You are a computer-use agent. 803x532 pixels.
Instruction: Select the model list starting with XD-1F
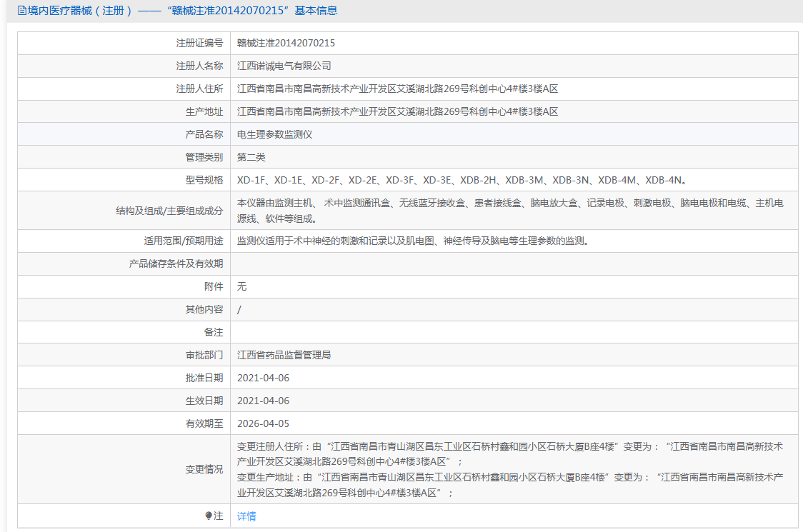(462, 180)
